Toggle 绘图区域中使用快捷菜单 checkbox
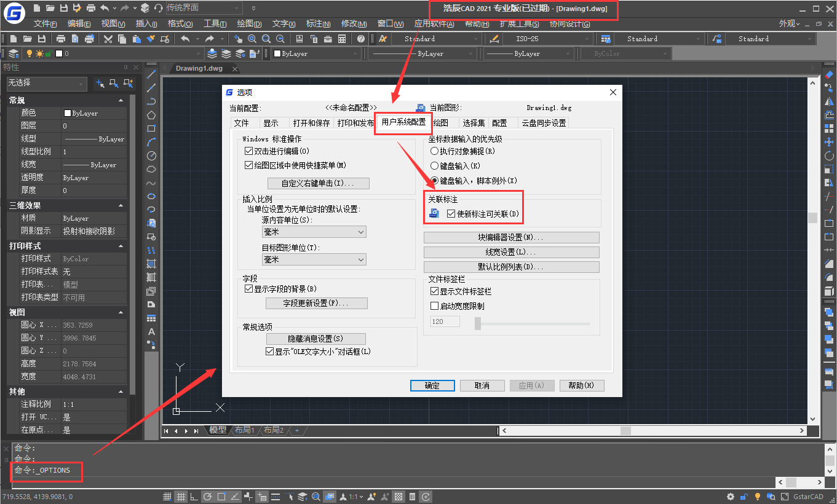This screenshot has height=504, width=837. click(x=249, y=165)
